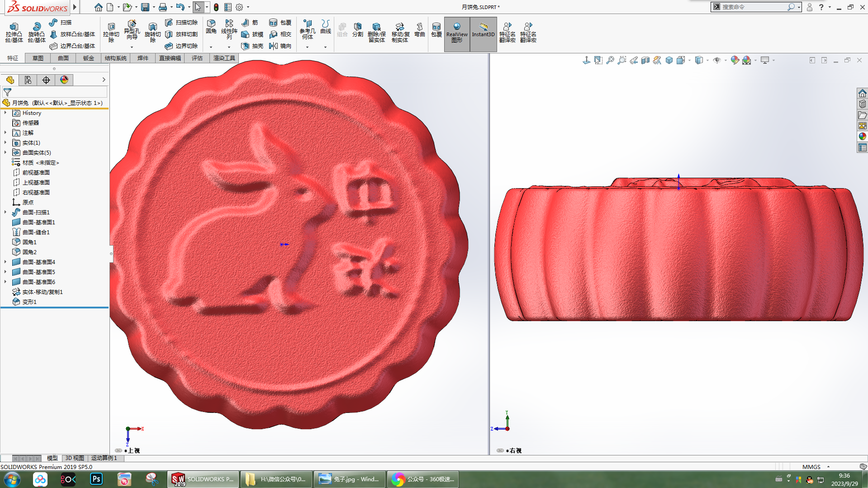Toggle the select cursor tool

[198, 7]
